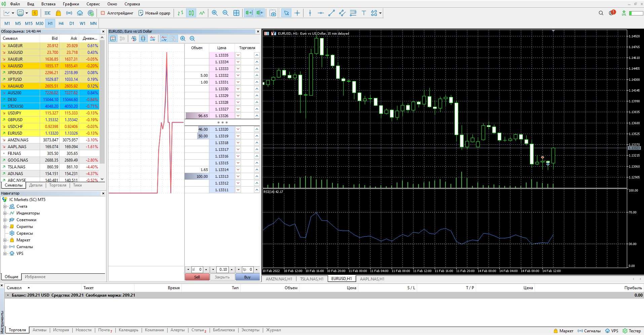Open a New Order dialog
This screenshot has width=644, height=335.
(154, 13)
